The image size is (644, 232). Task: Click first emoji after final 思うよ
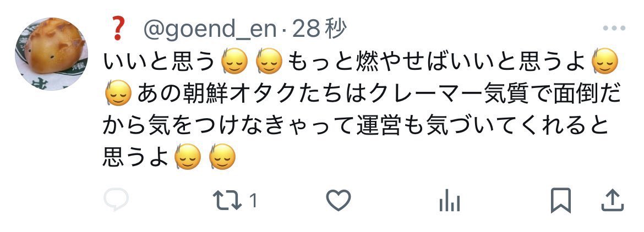187,158
